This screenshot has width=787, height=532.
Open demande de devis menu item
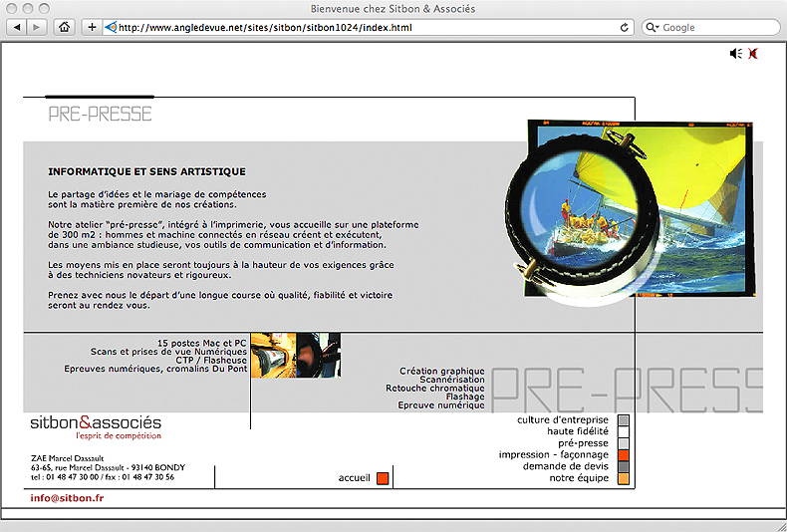coord(565,466)
